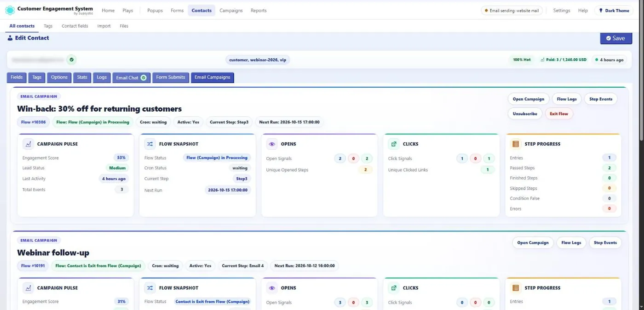644x310 pixels.
Task: Switch to Logs contact tab
Action: pyautogui.click(x=102, y=78)
